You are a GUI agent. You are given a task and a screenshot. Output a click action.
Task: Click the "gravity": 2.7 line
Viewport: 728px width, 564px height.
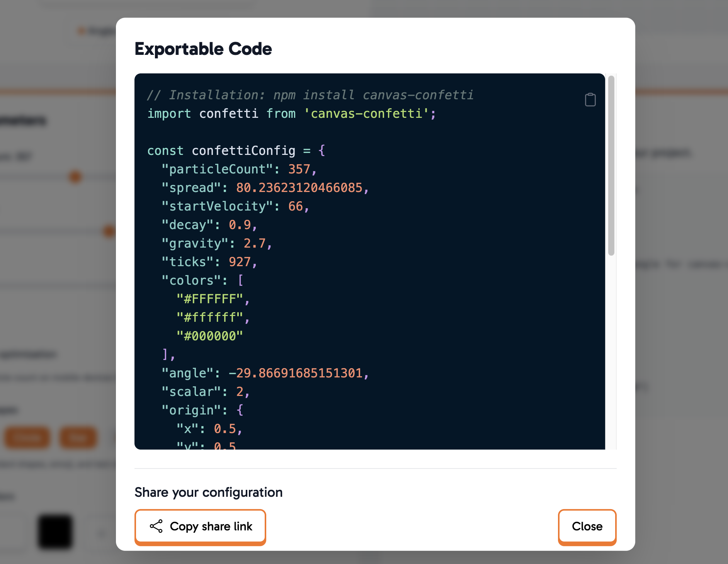click(217, 243)
